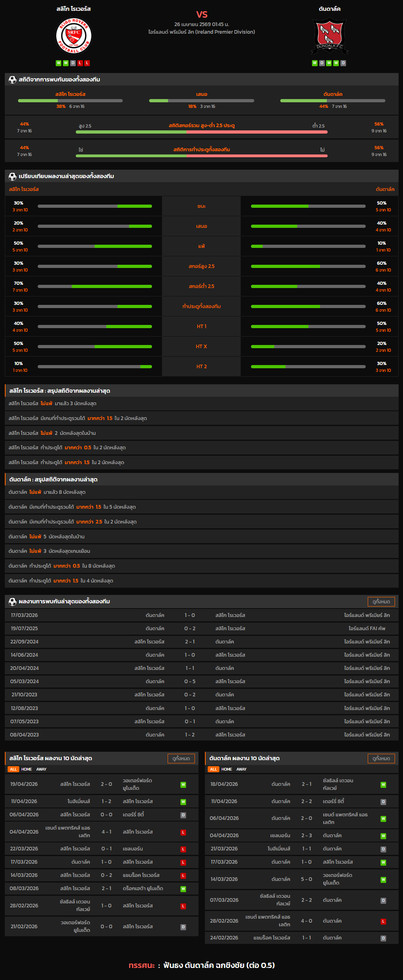Open view-all button for head-to-head results

click(x=381, y=602)
